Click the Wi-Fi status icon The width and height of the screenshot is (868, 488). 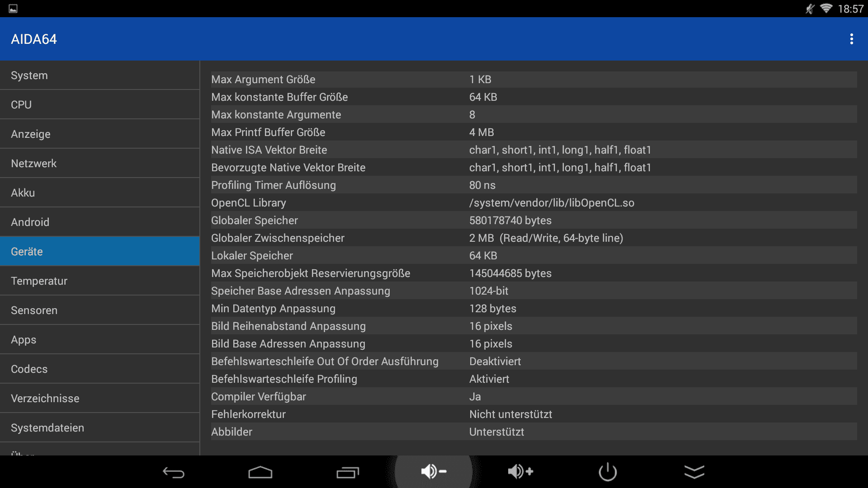pos(826,9)
